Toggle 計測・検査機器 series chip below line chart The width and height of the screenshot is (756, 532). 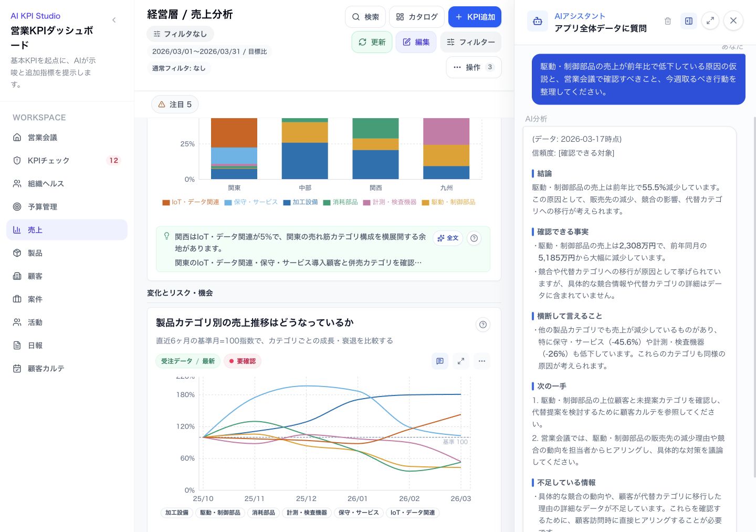307,513
